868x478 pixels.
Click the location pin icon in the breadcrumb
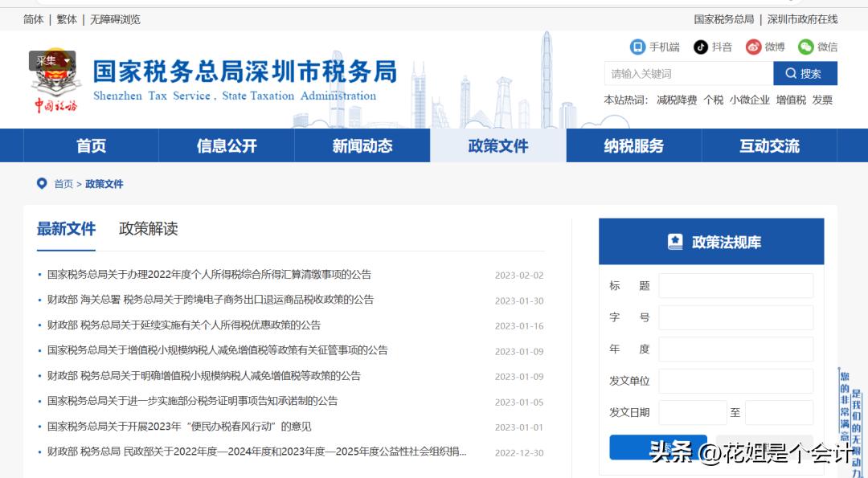pyautogui.click(x=41, y=183)
